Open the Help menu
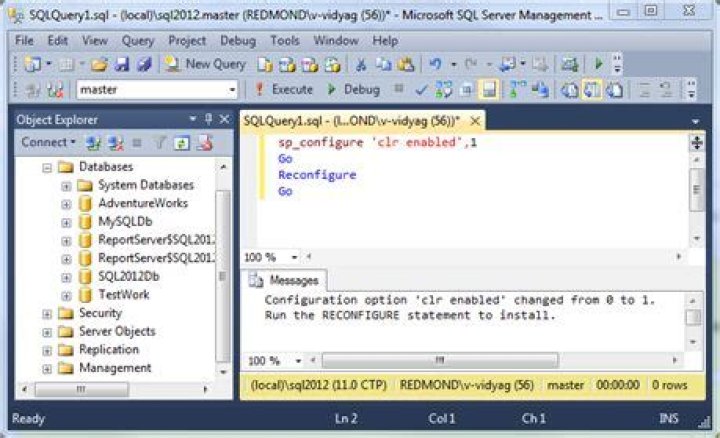The image size is (720, 438). (385, 40)
